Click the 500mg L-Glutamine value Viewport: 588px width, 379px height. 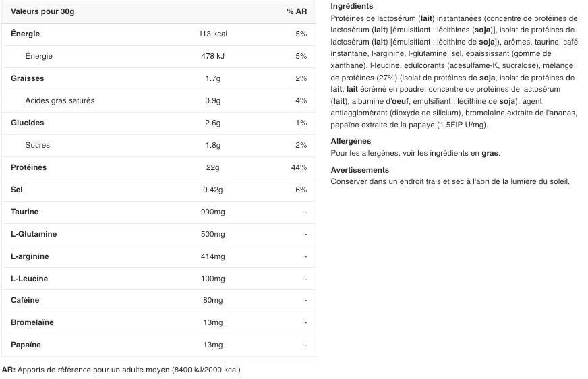(x=213, y=234)
